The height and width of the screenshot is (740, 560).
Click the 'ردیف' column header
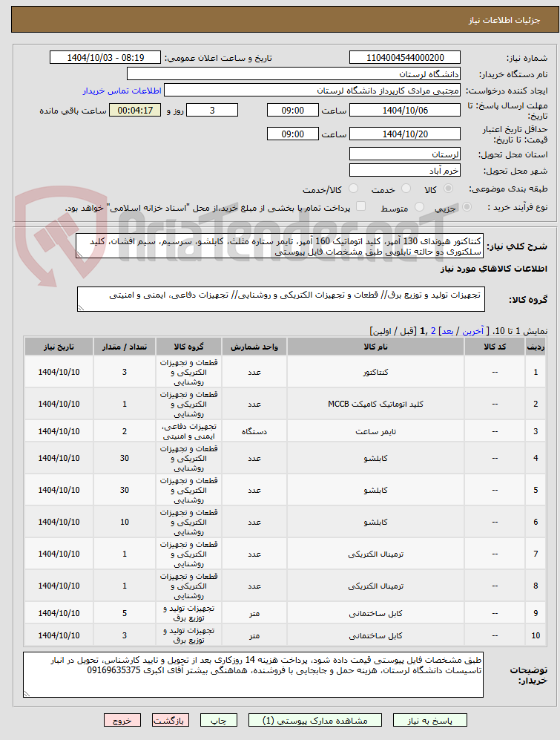click(536, 347)
